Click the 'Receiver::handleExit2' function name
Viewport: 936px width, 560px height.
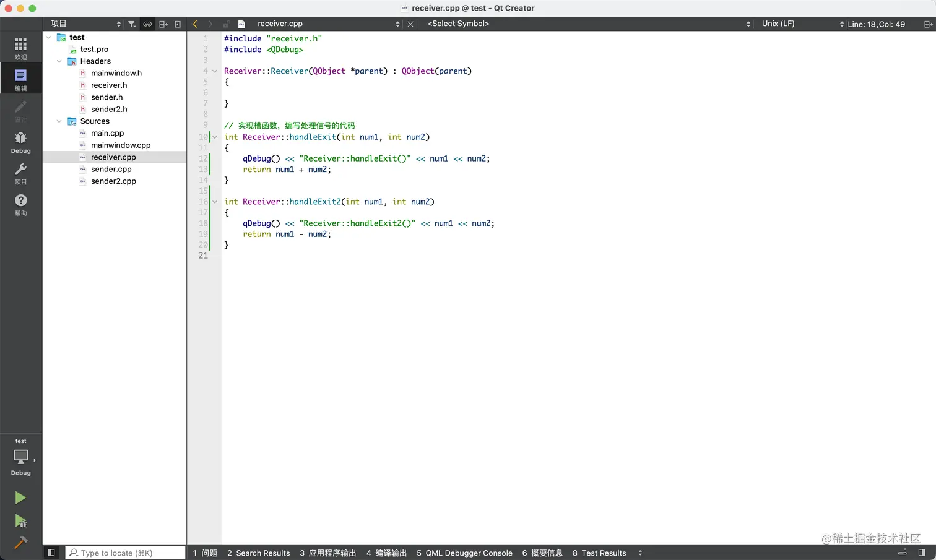[x=292, y=202]
